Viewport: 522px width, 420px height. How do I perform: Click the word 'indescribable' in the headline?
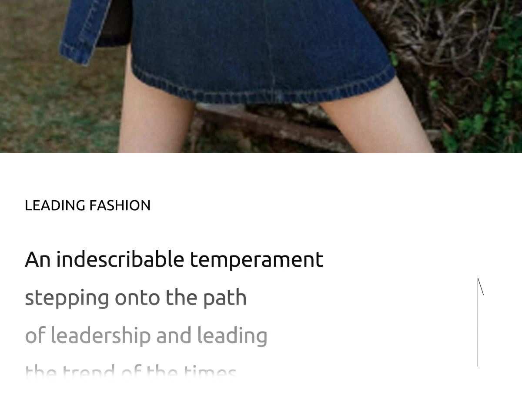point(120,259)
